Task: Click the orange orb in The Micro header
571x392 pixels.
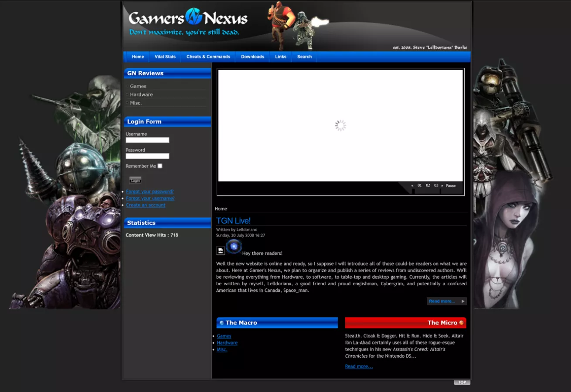Action: [x=461, y=323]
